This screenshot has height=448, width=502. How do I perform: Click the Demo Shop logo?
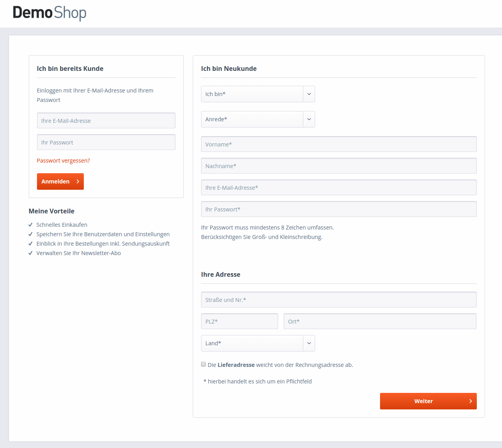50,13
